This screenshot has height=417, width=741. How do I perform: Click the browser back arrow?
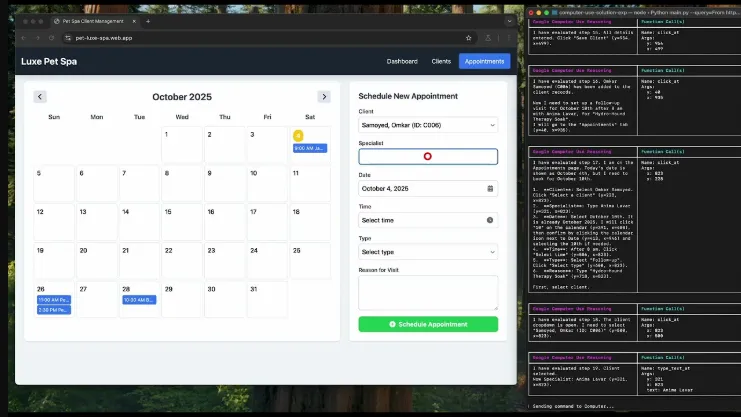point(24,37)
